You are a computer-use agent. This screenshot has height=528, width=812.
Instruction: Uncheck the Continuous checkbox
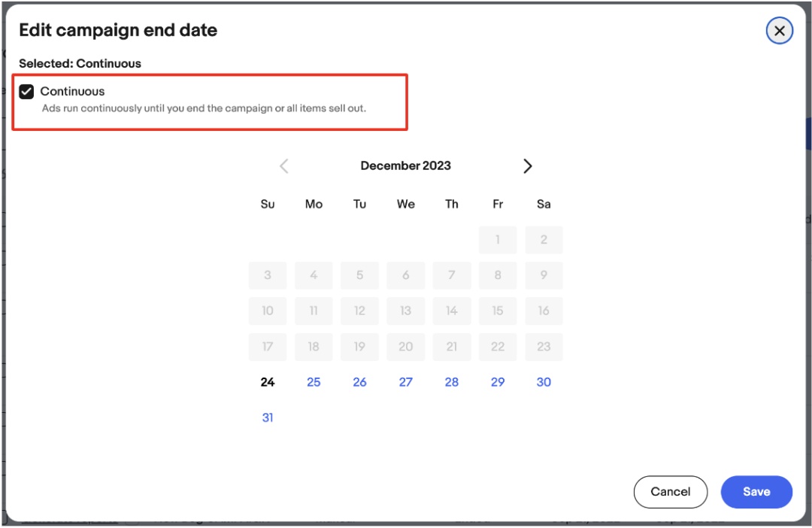point(26,92)
